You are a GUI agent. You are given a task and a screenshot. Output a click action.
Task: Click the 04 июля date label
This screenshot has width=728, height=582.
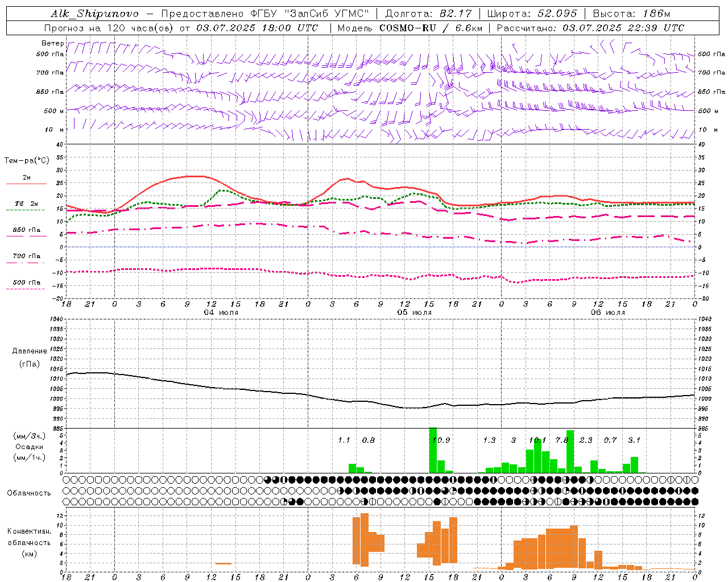tap(221, 313)
